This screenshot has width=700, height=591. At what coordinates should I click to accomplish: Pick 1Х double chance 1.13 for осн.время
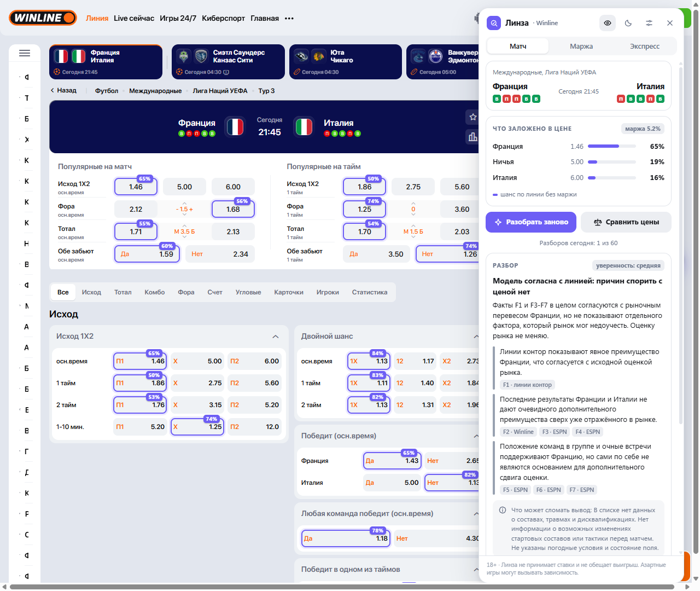click(x=369, y=361)
